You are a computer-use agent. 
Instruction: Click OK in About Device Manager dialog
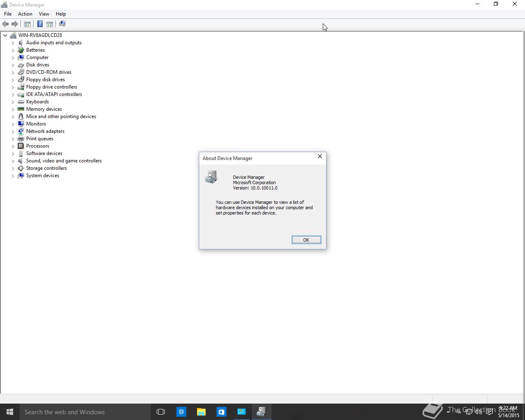pyautogui.click(x=306, y=240)
